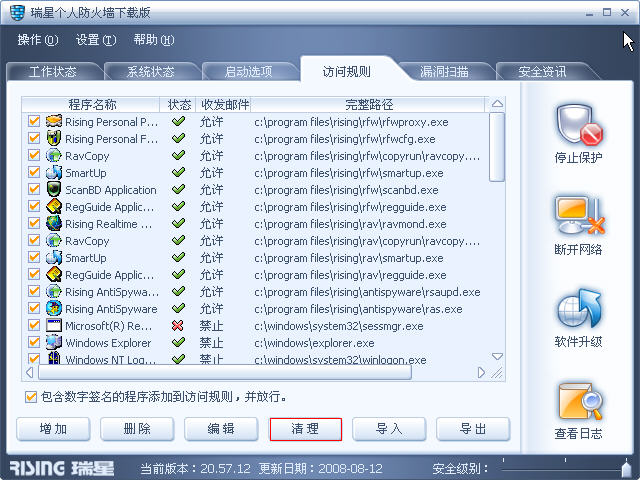
Task: Click the security level (安全级别) slider handle
Action: [626, 469]
